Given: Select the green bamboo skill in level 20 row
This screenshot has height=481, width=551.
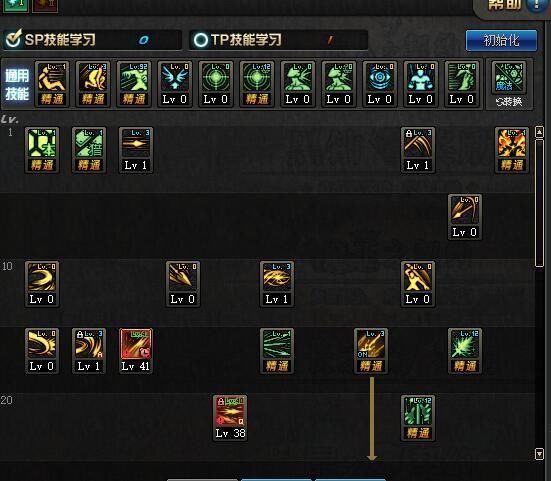Looking at the screenshot, I should 418,417.
